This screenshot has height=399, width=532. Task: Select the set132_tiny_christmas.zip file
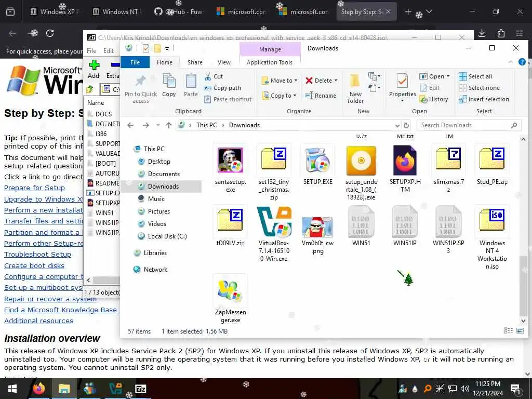click(274, 173)
